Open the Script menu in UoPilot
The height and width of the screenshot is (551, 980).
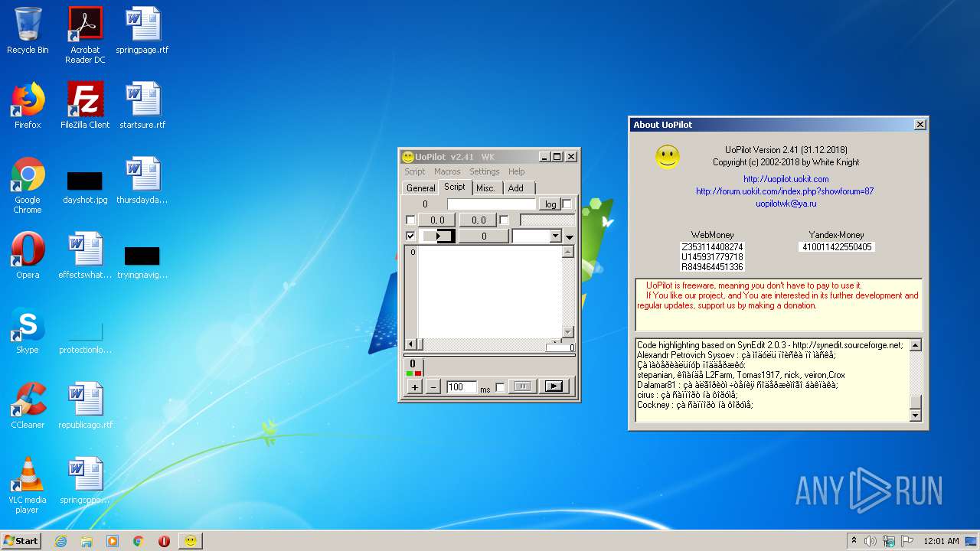pyautogui.click(x=415, y=171)
